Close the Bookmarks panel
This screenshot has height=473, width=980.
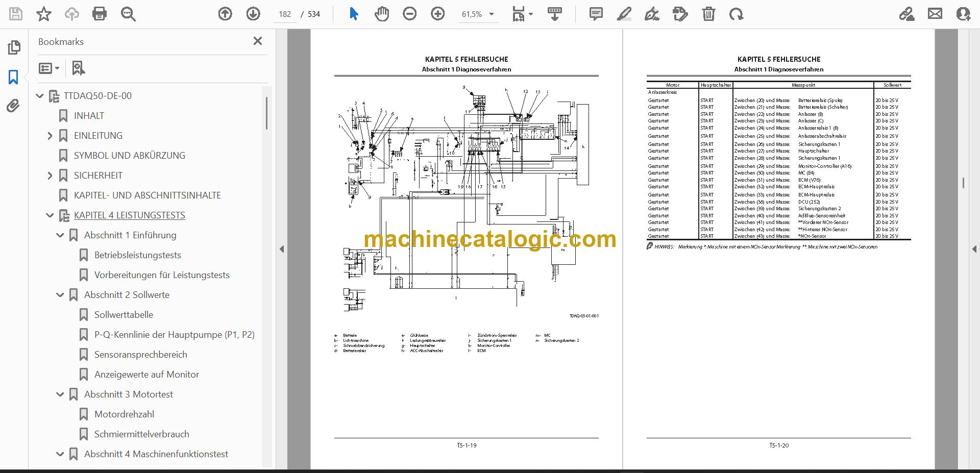pos(258,41)
